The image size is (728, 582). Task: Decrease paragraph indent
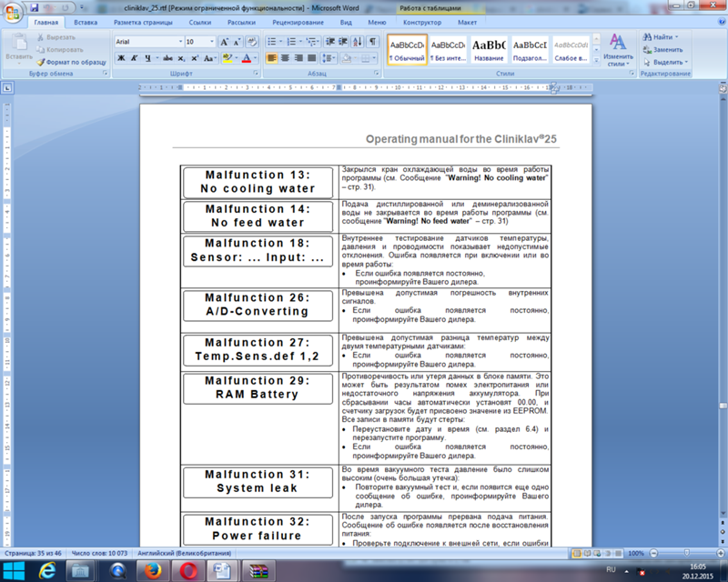tap(330, 42)
